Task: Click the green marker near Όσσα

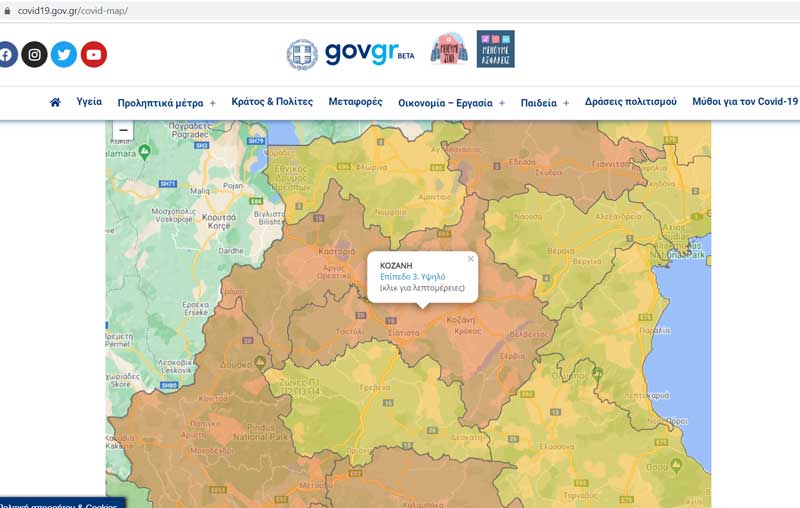Action: tap(676, 465)
